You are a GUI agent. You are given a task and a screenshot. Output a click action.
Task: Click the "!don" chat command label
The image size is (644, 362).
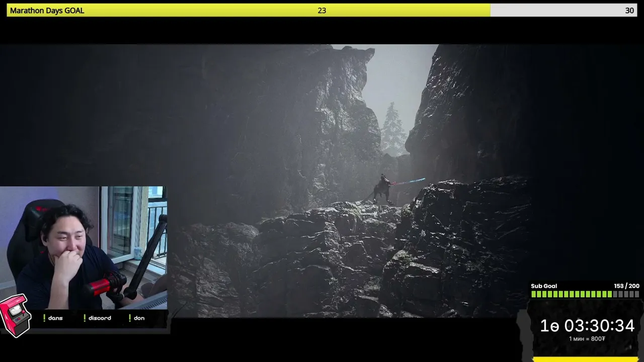(x=137, y=318)
